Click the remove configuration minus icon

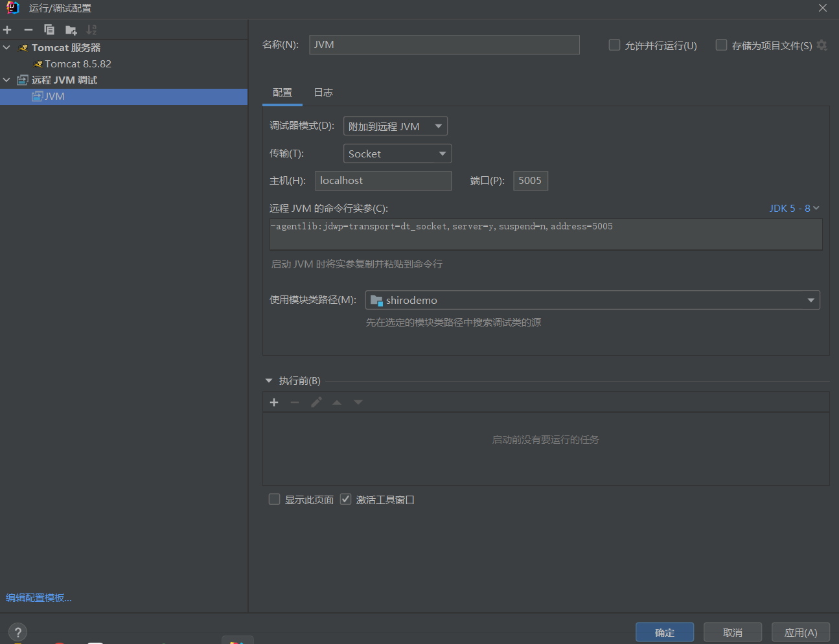(x=29, y=30)
